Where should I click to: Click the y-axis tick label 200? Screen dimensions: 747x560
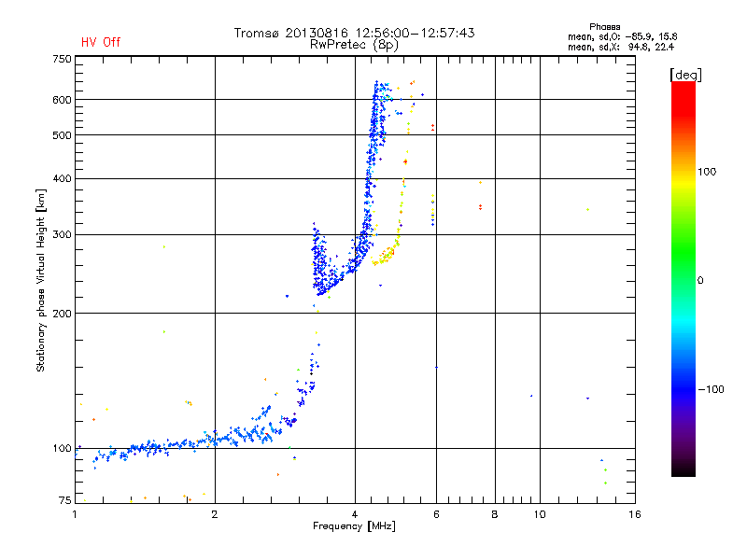tap(62, 314)
